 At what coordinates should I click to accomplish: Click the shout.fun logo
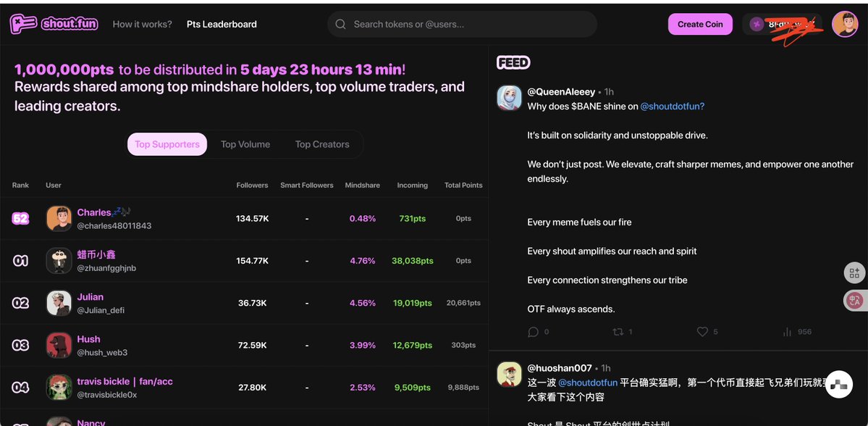coord(54,24)
